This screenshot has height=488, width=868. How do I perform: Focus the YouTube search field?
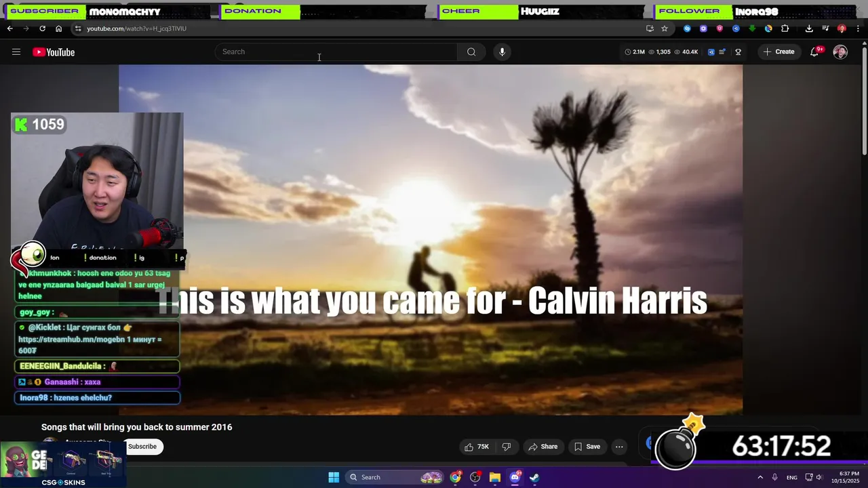337,52
